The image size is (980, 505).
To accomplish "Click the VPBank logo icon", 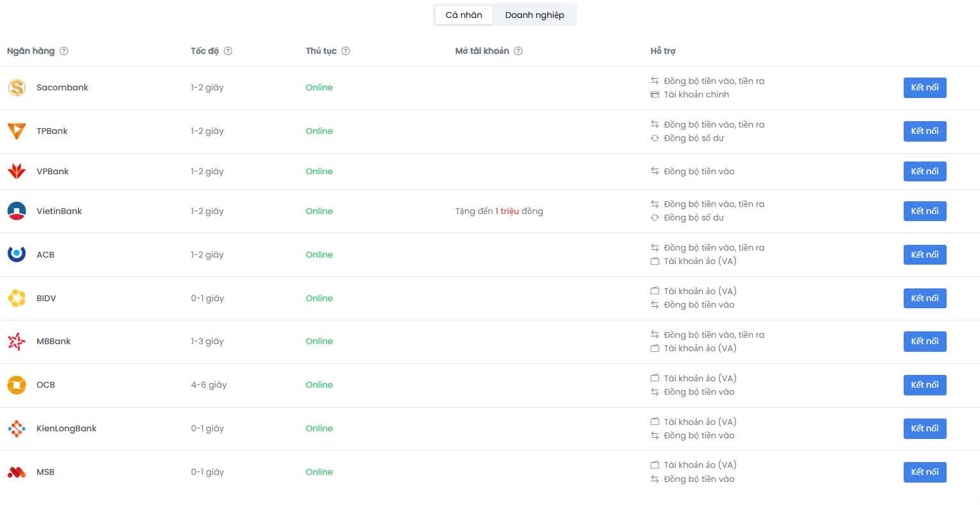I will point(17,171).
